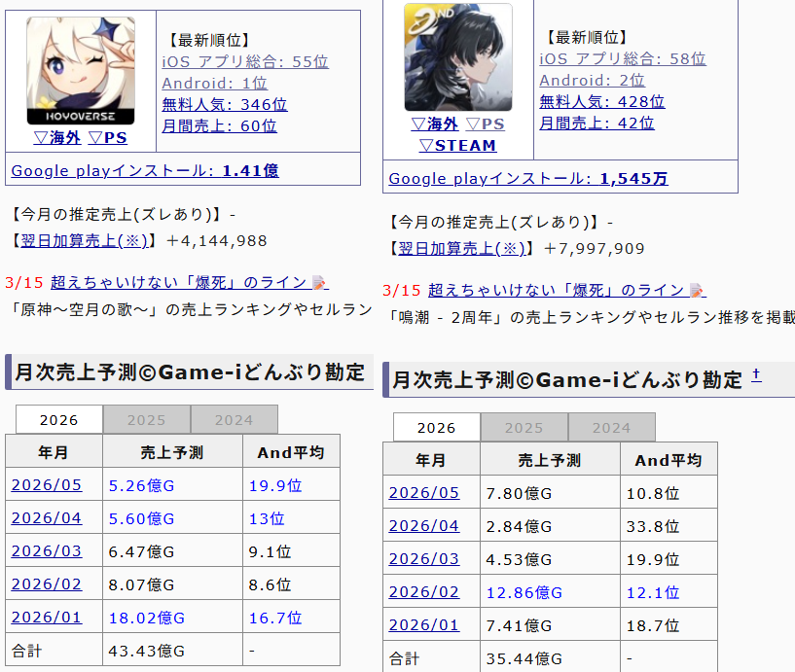Open 2026/01 in row with 7.41億G

tap(424, 625)
